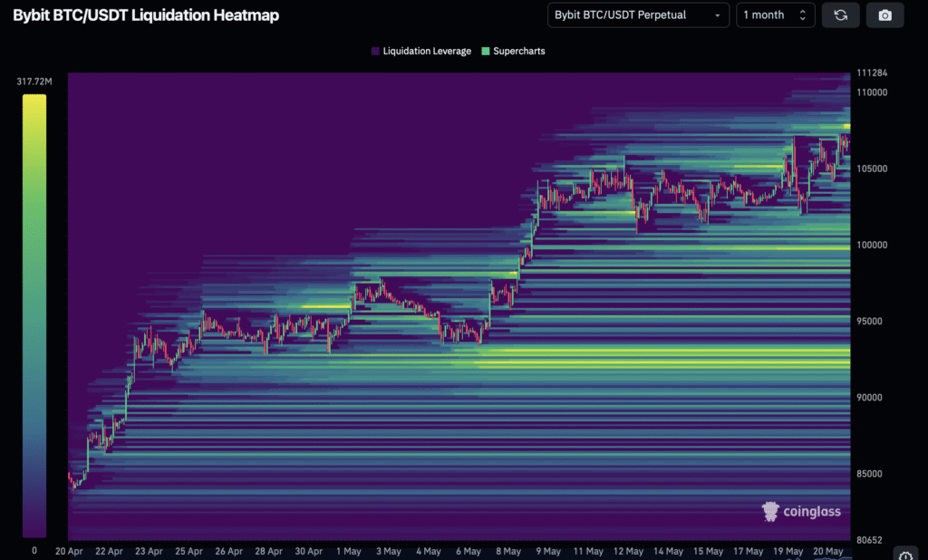
Task: Click the 14 May date axis label
Action: (x=668, y=551)
